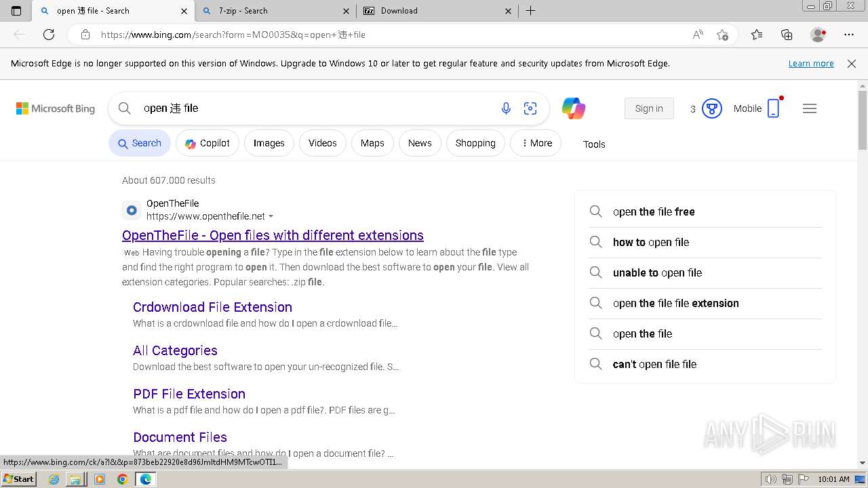Select suggestion 'can't open file file'
This screenshot has height=488, width=868.
[705, 364]
